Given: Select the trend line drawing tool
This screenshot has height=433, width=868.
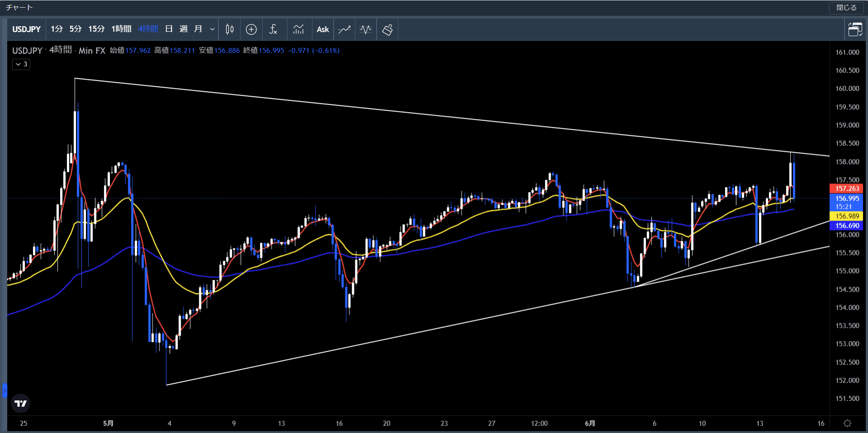Looking at the screenshot, I should 344,29.
